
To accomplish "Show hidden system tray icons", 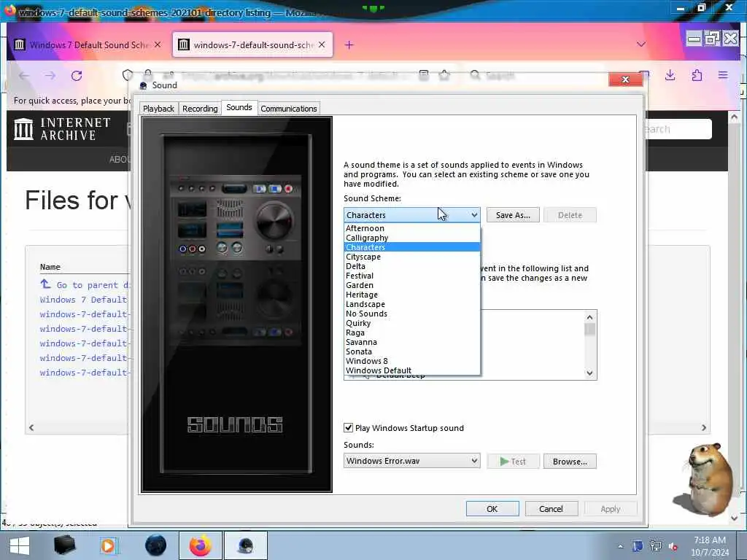I will [x=620, y=546].
